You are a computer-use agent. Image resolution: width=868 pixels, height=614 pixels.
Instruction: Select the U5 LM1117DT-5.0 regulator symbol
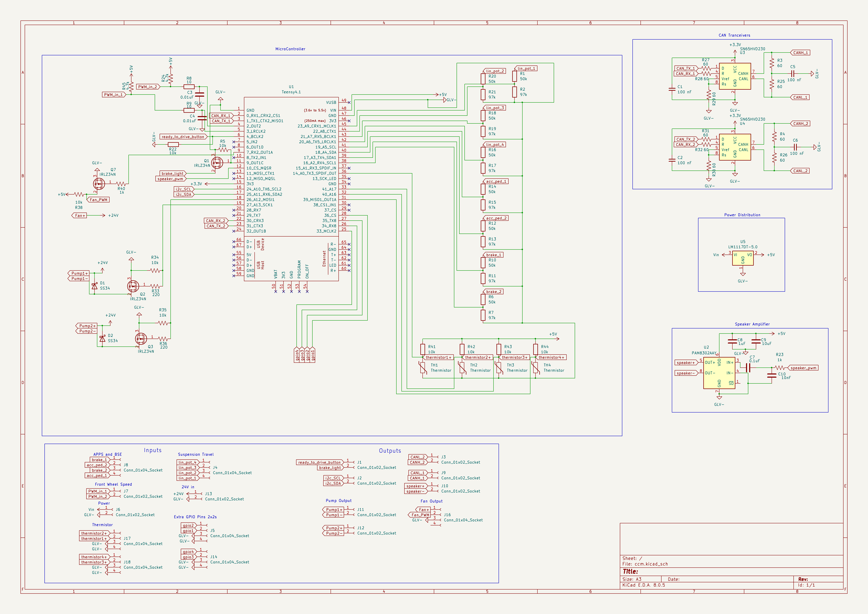click(x=743, y=259)
